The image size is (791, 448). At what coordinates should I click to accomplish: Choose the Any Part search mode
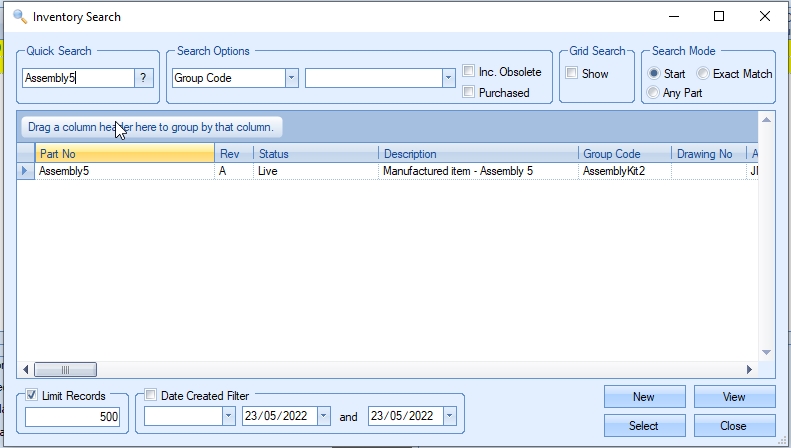click(654, 93)
